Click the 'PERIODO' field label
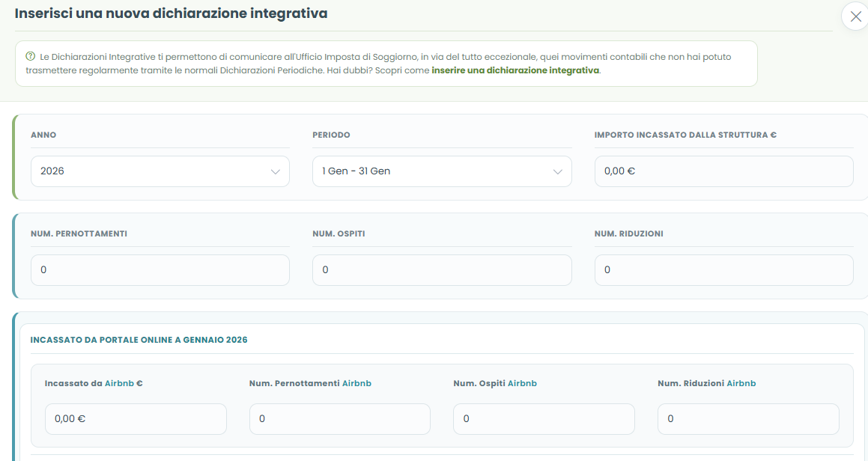This screenshot has height=461, width=868. [x=331, y=135]
